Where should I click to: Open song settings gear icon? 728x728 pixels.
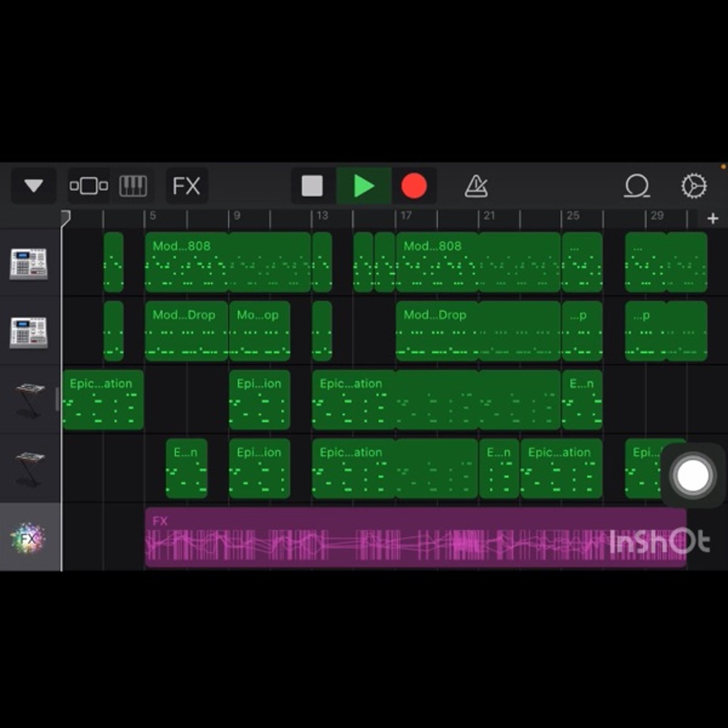pyautogui.click(x=694, y=186)
